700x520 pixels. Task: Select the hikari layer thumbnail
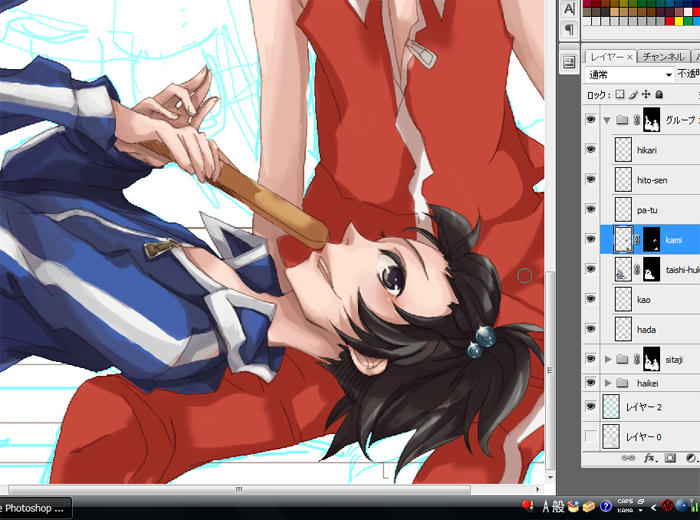pyautogui.click(x=623, y=150)
